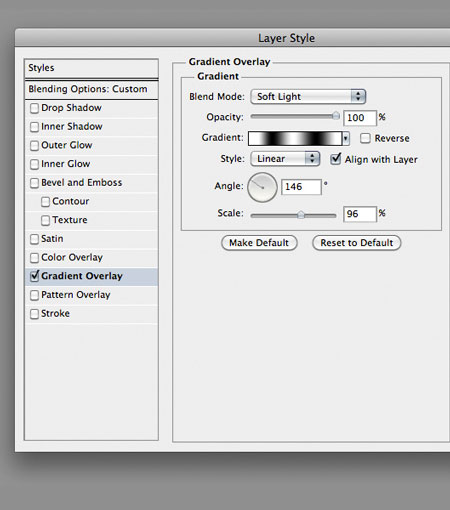
Task: Click the Make Default button
Action: click(x=259, y=243)
